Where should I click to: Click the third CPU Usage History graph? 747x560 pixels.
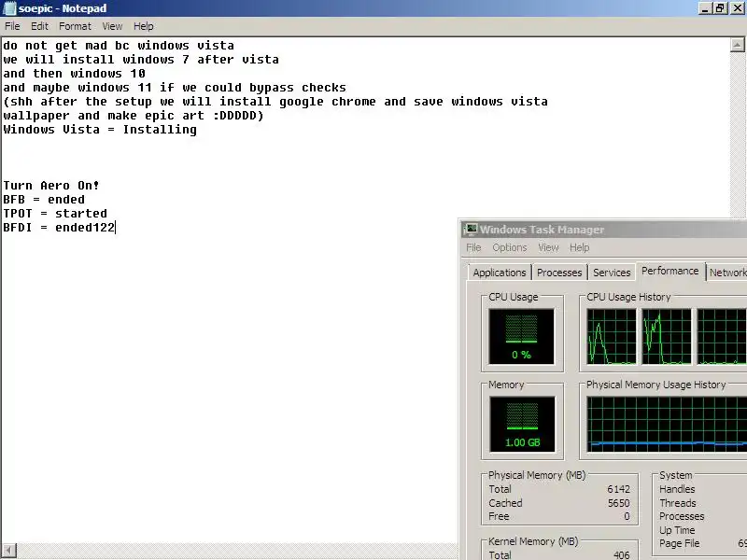[722, 336]
